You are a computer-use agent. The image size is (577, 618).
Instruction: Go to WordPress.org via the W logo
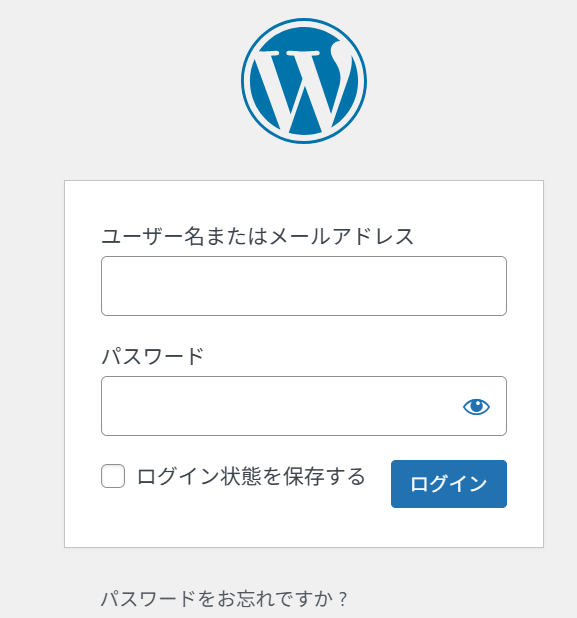pyautogui.click(x=304, y=81)
